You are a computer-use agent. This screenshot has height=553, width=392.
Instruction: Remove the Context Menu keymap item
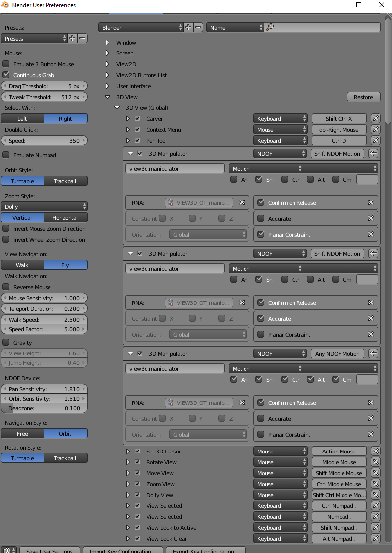pos(376,130)
